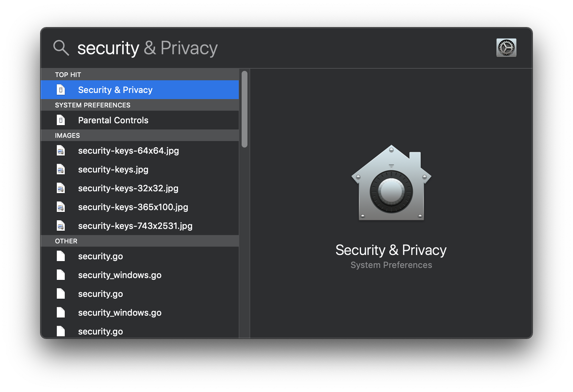Screen dimensions: 573x392
Task: Select second security.go entry under Other
Action: point(140,294)
